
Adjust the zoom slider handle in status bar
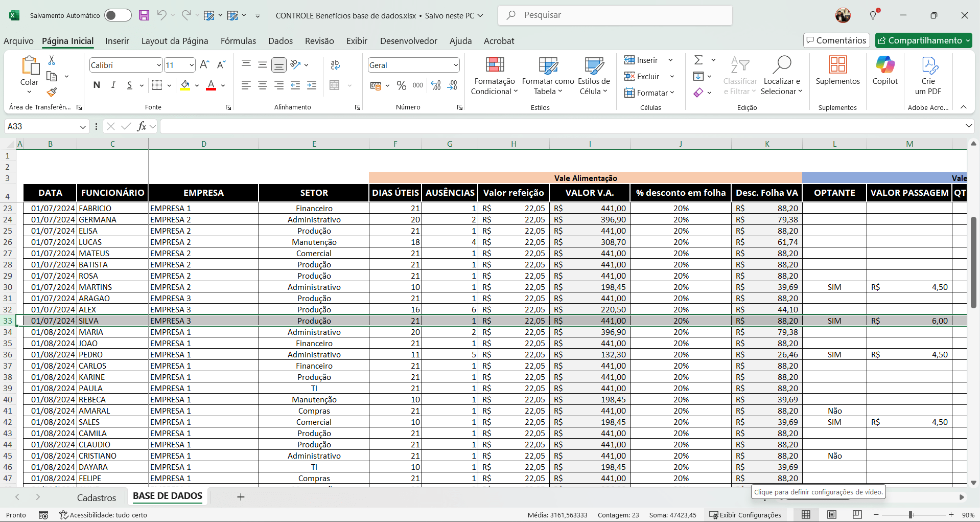point(911,515)
